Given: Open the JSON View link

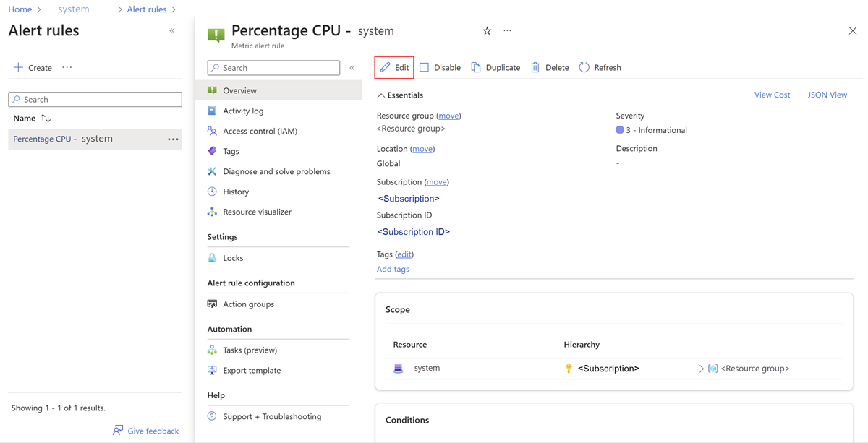Looking at the screenshot, I should click(827, 95).
